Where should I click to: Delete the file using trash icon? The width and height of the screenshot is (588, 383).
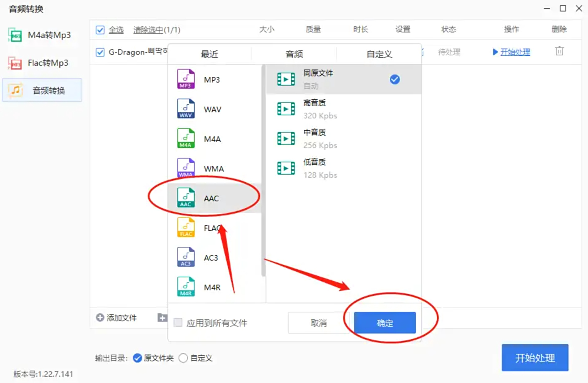pos(559,51)
